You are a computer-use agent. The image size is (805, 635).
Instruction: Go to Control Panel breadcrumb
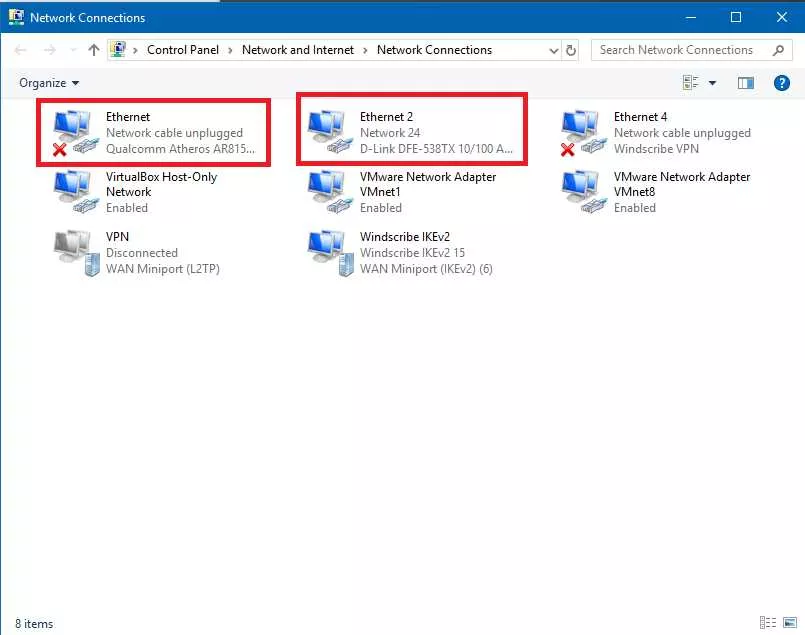click(183, 50)
